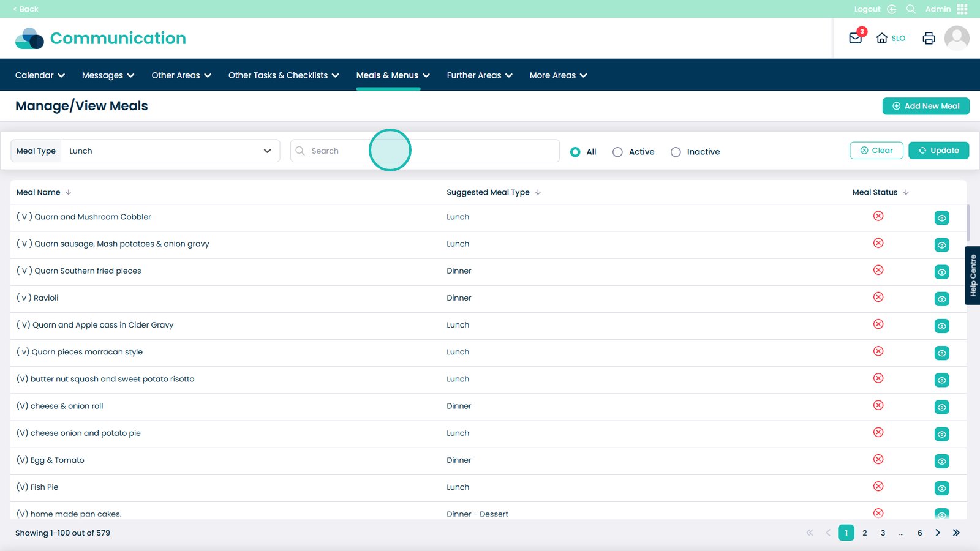Select the Active radio button filter
Image resolution: width=980 pixels, height=551 pixels.
pyautogui.click(x=617, y=152)
